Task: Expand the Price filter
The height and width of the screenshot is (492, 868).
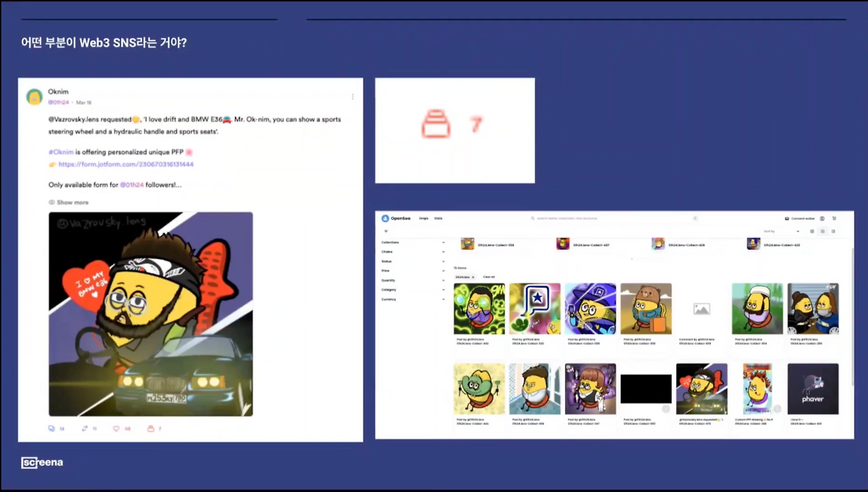Action: [x=413, y=270]
